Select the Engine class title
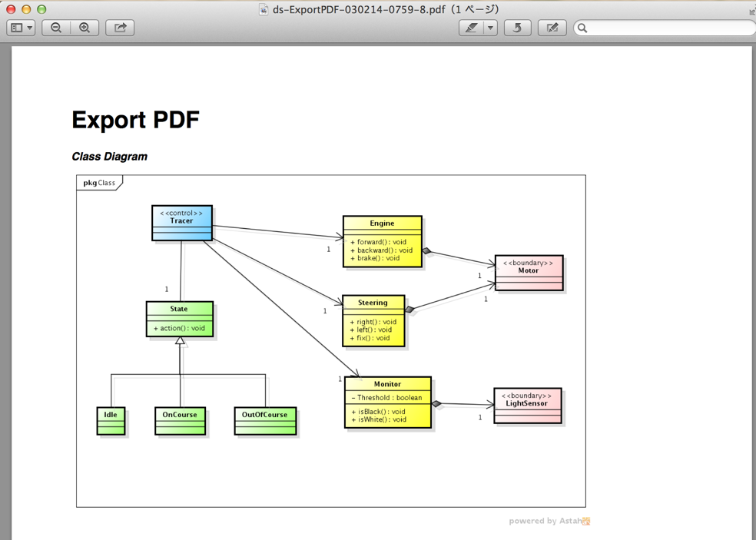This screenshot has width=756, height=540. point(382,224)
